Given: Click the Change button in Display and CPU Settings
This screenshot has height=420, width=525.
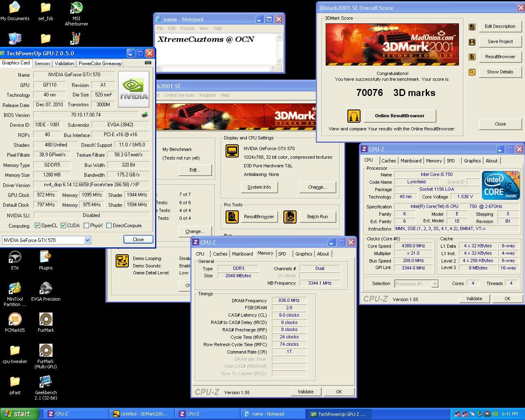Looking at the screenshot, I should point(317,187).
